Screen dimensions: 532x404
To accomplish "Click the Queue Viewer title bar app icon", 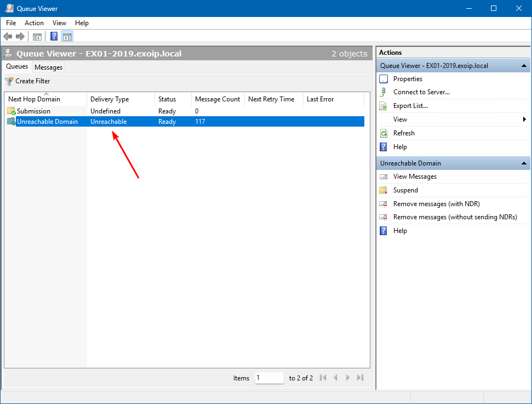I will tap(9, 8).
